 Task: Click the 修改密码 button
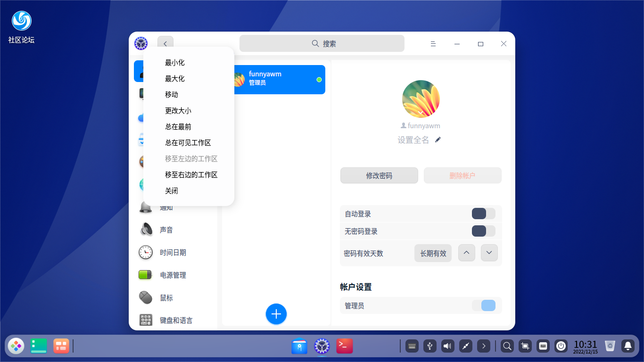(379, 175)
